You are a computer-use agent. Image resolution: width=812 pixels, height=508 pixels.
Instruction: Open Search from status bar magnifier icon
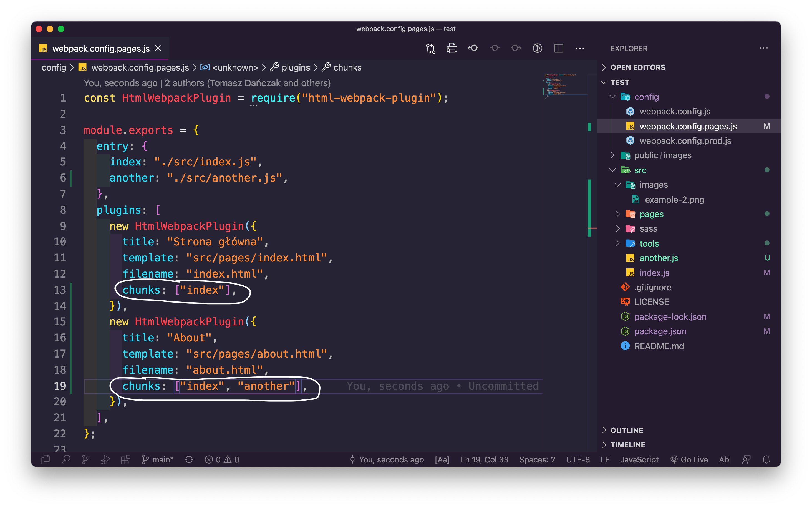pos(66,459)
